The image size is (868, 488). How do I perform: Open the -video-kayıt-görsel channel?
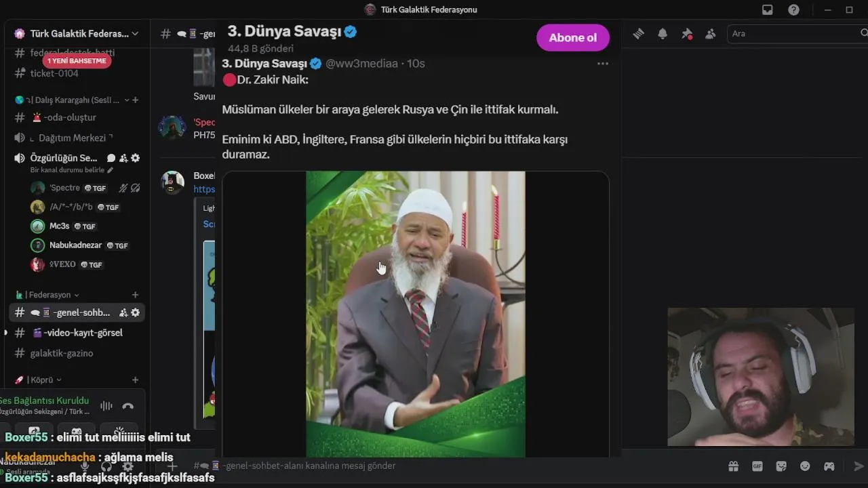pos(77,333)
